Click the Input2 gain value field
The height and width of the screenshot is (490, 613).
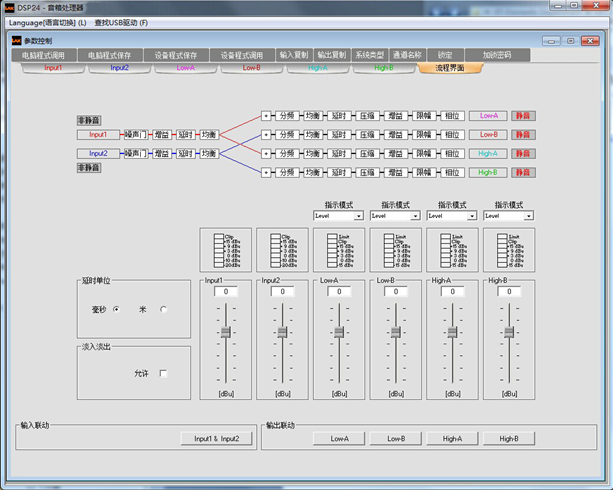283,292
